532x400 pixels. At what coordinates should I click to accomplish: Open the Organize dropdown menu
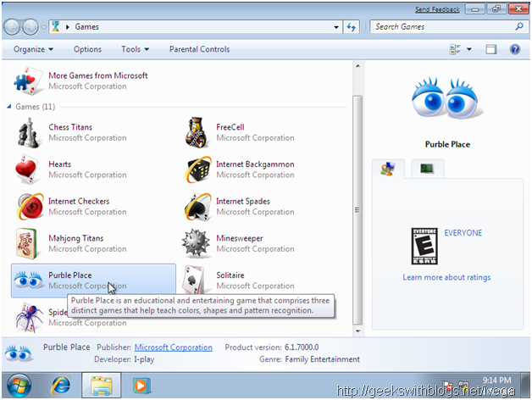pyautogui.click(x=34, y=49)
